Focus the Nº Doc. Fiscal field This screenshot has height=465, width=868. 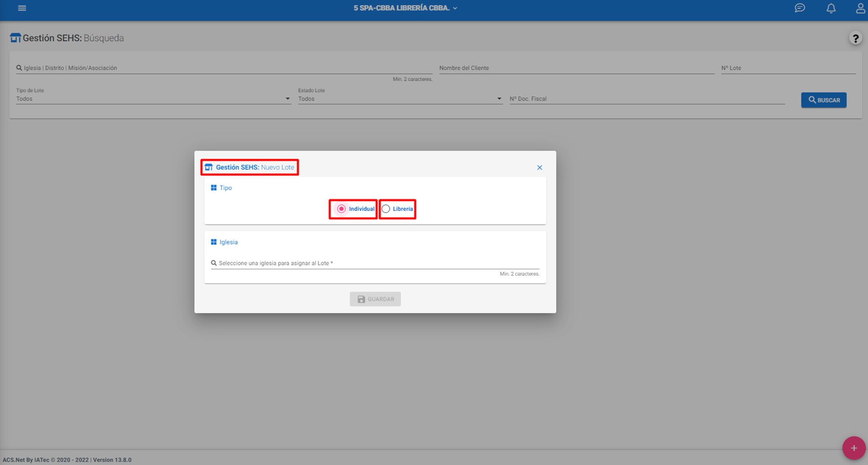pyautogui.click(x=647, y=98)
